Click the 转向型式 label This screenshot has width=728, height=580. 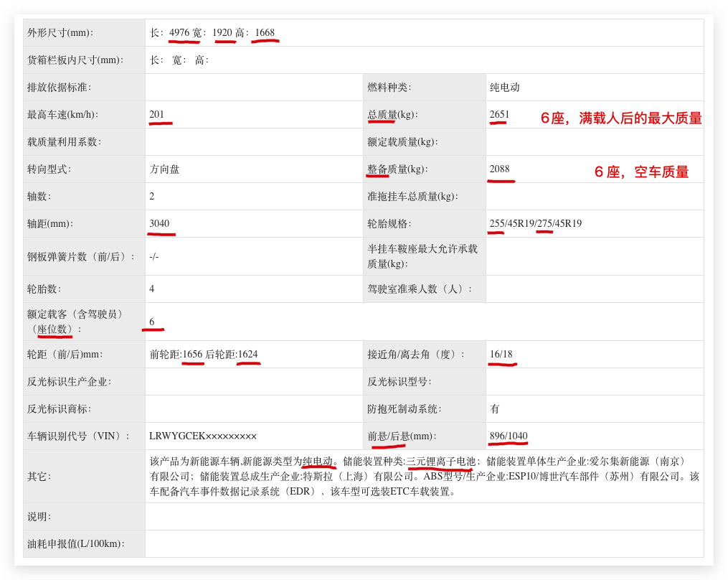coord(49,169)
